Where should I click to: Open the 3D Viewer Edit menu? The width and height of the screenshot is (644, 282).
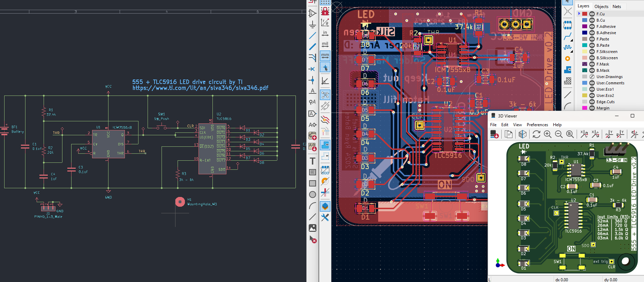click(505, 125)
